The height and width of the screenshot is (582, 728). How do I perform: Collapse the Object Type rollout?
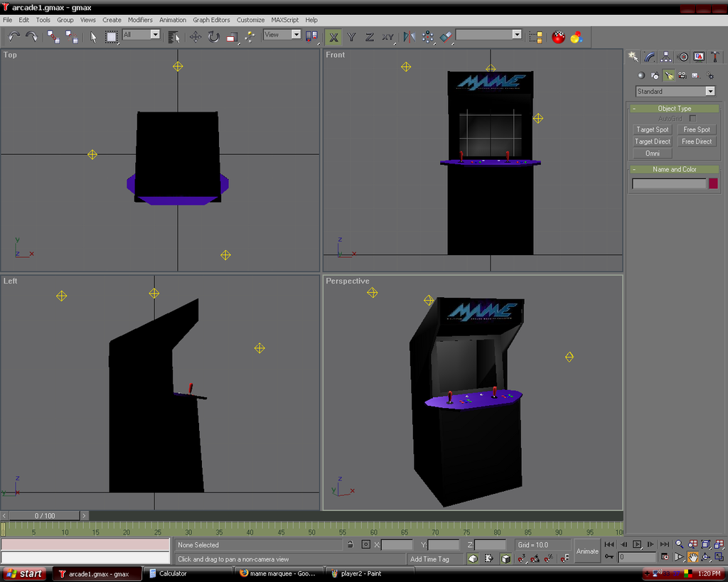coord(674,109)
